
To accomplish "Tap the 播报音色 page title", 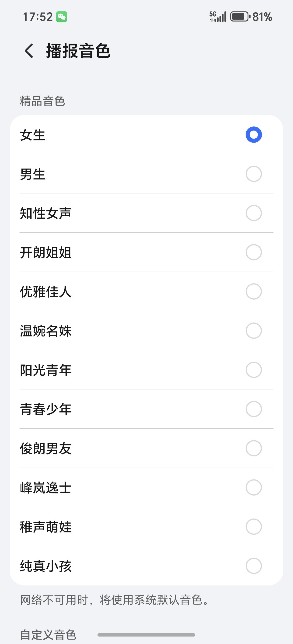I will coord(78,51).
